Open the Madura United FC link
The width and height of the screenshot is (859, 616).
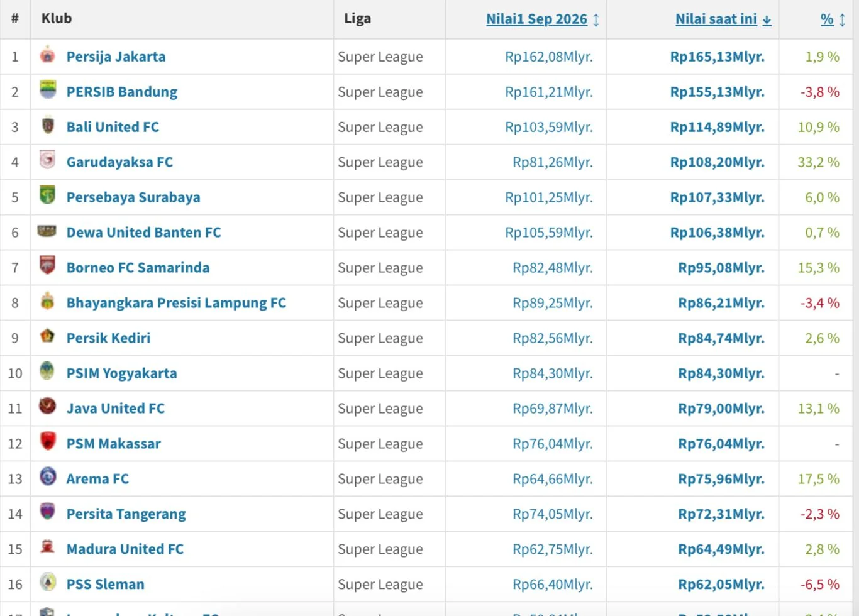click(x=125, y=549)
